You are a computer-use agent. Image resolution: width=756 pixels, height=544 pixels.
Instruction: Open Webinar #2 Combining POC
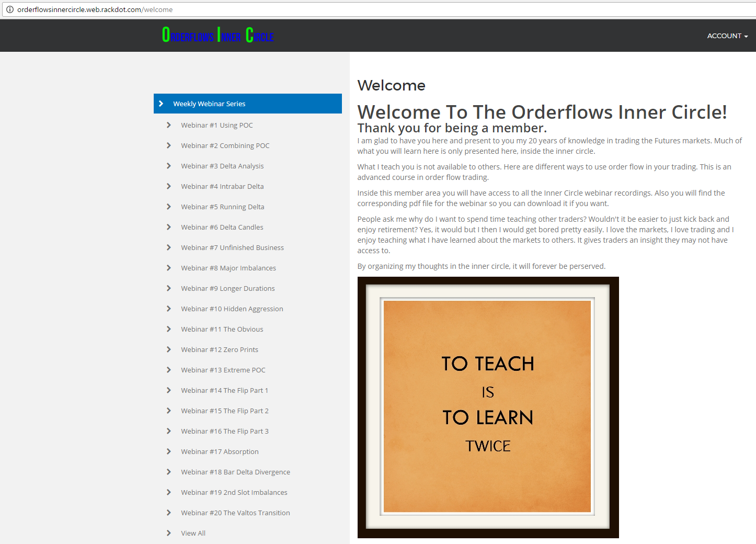pos(225,145)
